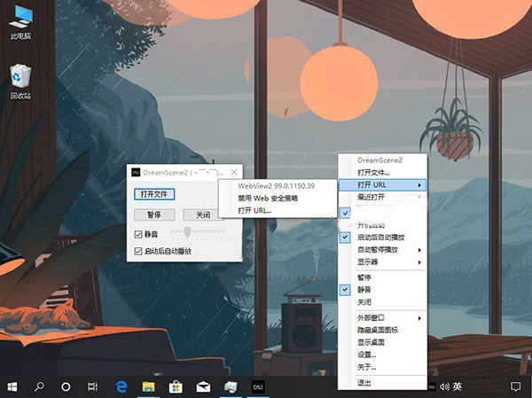Select 关闭 in the tray context menu
This screenshot has width=532, height=398.
[382, 302]
